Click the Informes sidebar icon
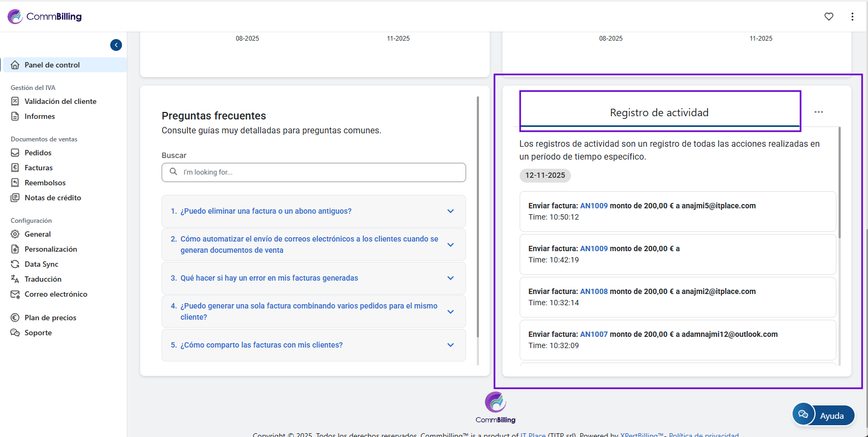The width and height of the screenshot is (868, 437). (15, 116)
